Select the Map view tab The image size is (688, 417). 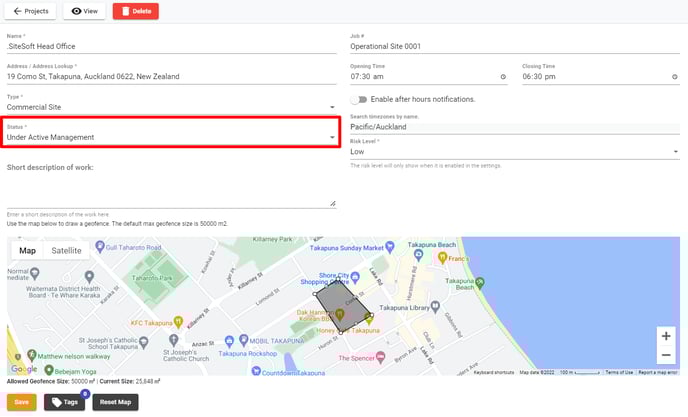pos(28,250)
